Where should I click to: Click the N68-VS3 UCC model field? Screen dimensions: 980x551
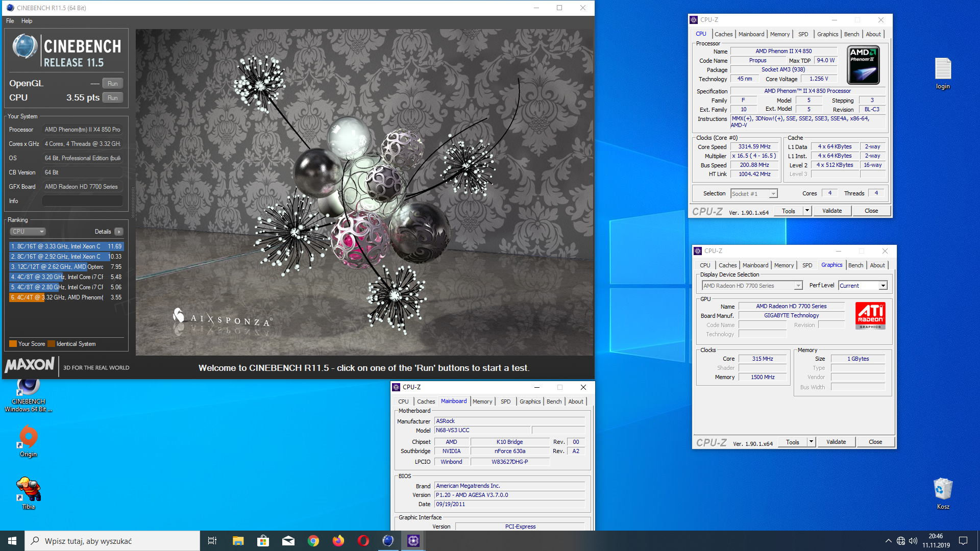[x=483, y=431]
